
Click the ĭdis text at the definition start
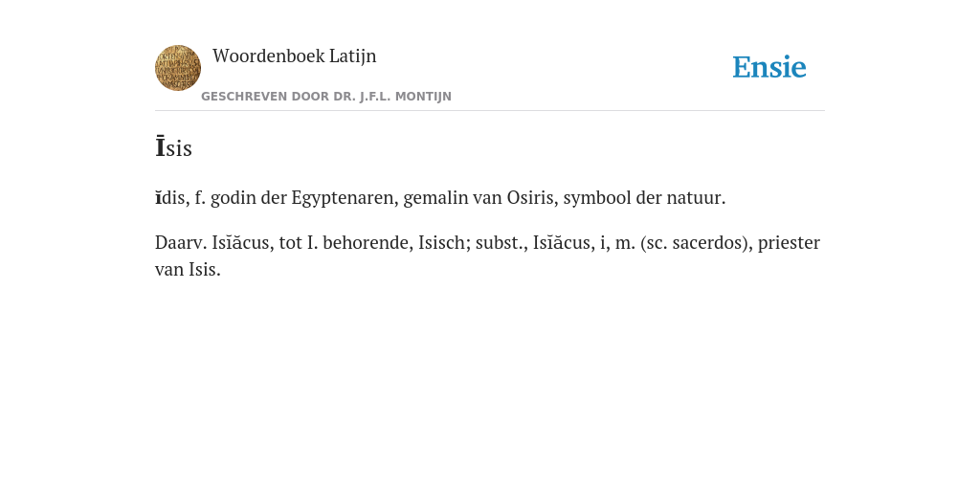pos(170,198)
